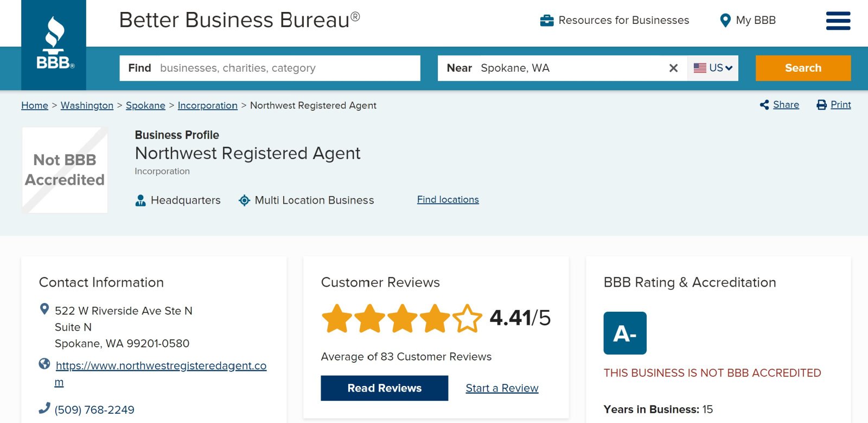The width and height of the screenshot is (868, 423).
Task: Click the Find locations link
Action: point(448,199)
